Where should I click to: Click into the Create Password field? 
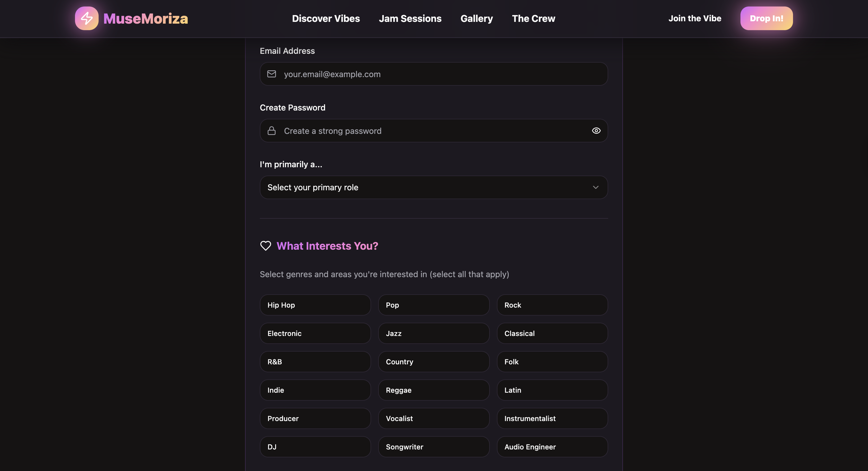[x=431, y=131]
